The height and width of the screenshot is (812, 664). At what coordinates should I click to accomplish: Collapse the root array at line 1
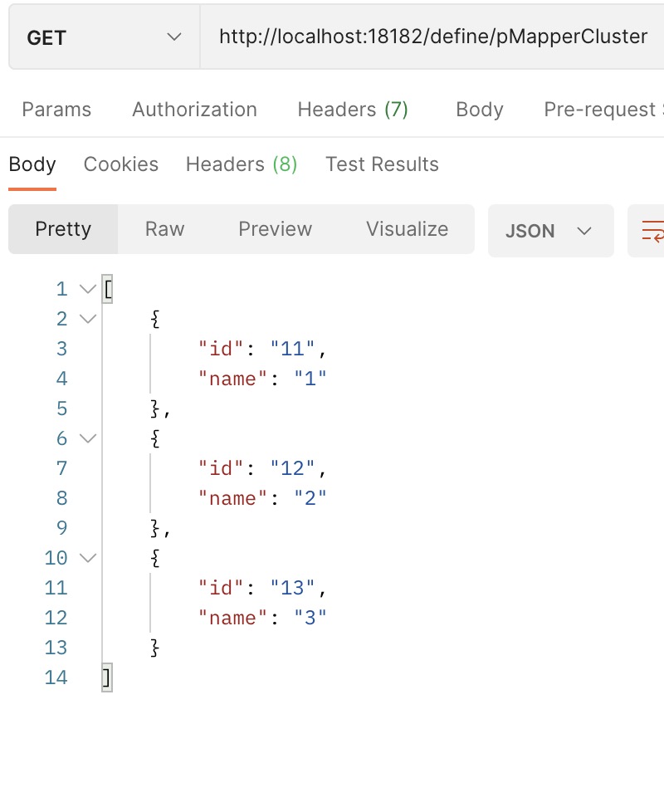click(x=87, y=290)
